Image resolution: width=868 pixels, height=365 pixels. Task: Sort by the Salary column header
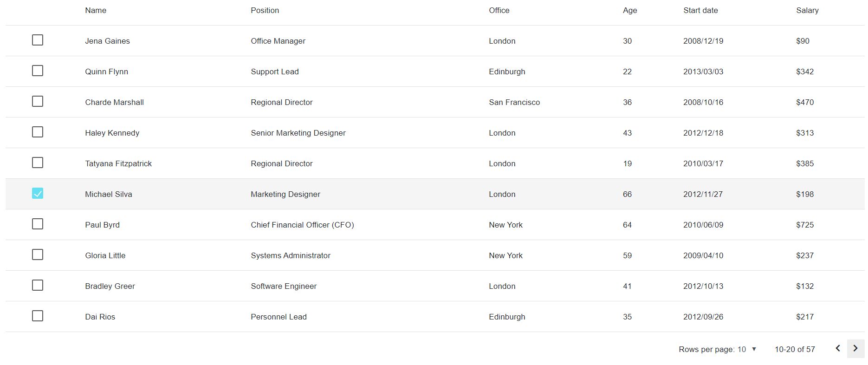pyautogui.click(x=807, y=10)
